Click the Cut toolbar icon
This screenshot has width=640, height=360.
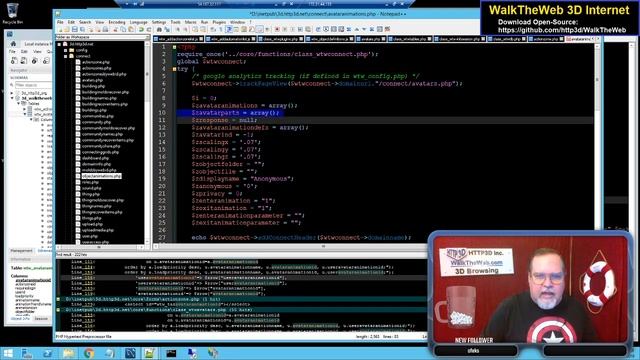coord(116,29)
